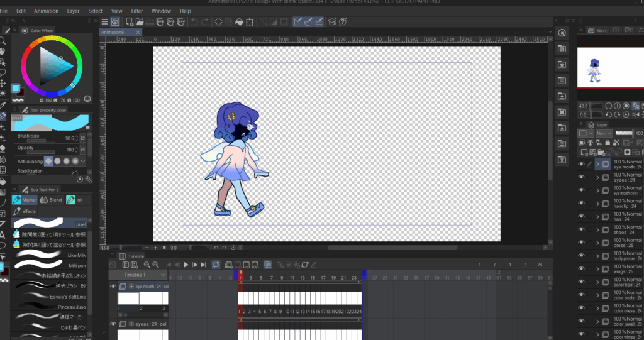Switch to the Blend sub tool tab

(x=51, y=200)
